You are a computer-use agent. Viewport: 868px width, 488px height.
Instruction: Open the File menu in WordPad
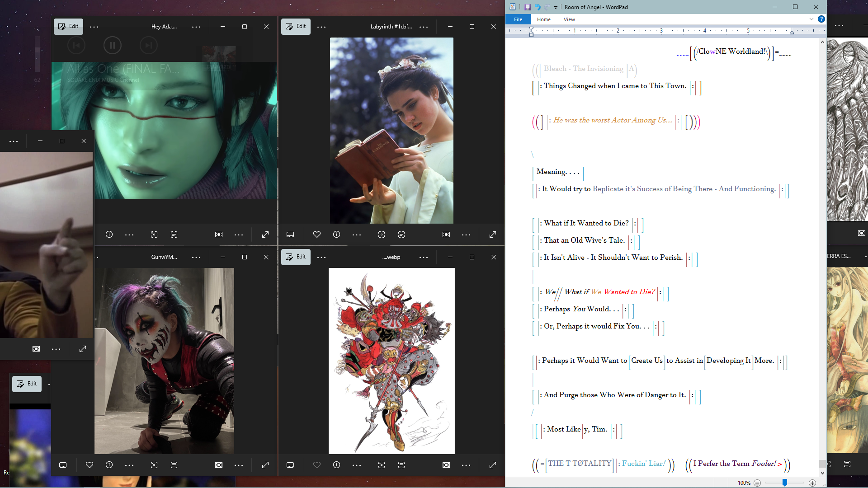(x=518, y=19)
